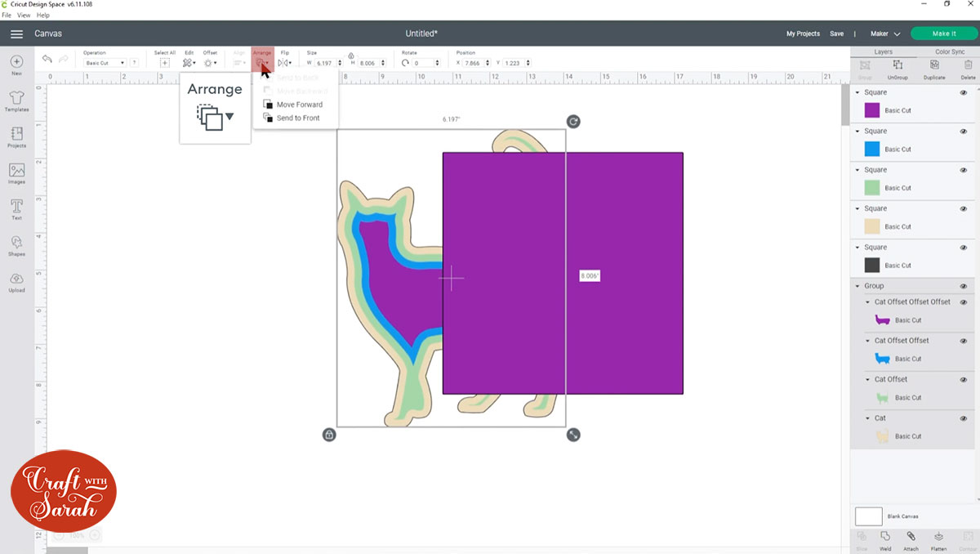The height and width of the screenshot is (554, 980).
Task: Click the size lock icon
Action: click(350, 55)
